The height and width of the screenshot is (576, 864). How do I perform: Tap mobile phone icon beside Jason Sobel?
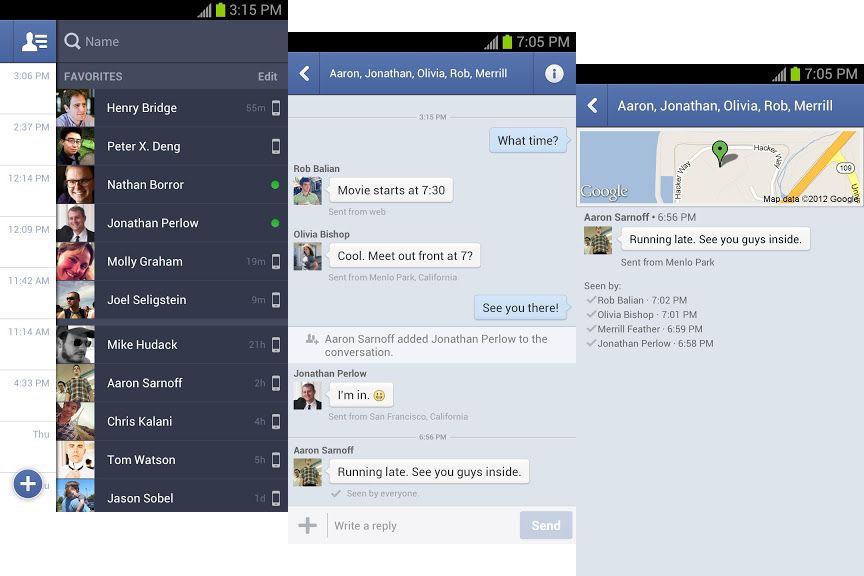pos(276,498)
